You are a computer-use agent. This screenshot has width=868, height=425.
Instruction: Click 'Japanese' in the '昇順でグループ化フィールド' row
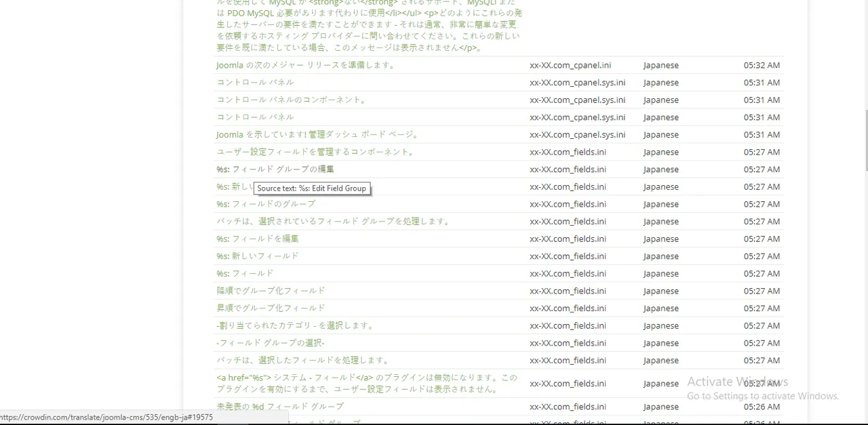[x=661, y=308]
